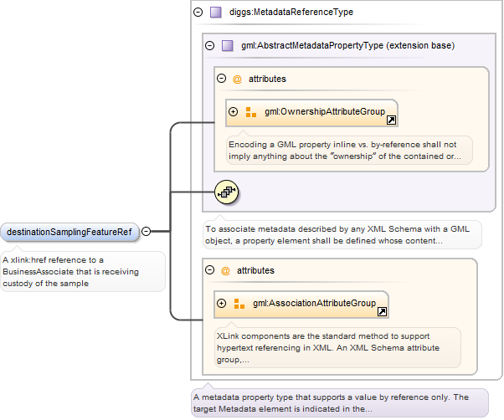Select the destinationSamplingFeatureRef element
This screenshot has height=420, width=504.
[x=69, y=232]
